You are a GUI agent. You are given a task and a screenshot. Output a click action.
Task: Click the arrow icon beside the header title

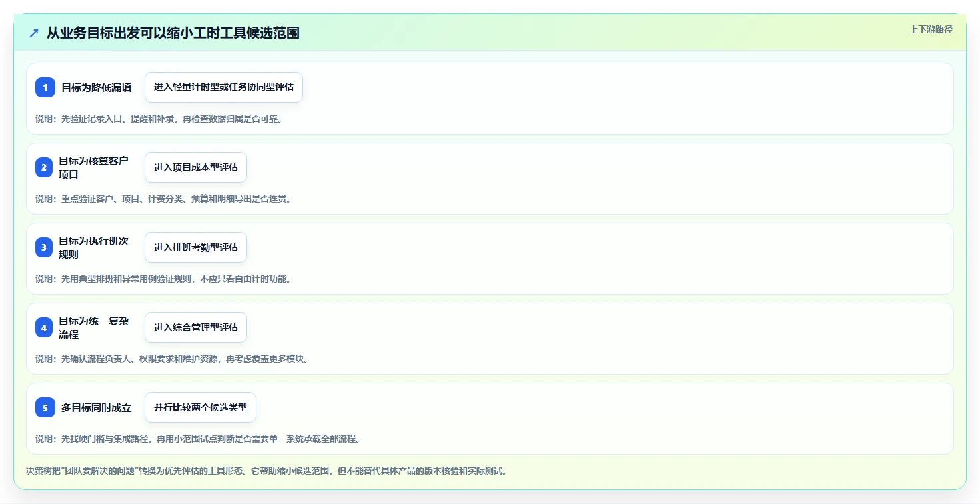pyautogui.click(x=34, y=33)
